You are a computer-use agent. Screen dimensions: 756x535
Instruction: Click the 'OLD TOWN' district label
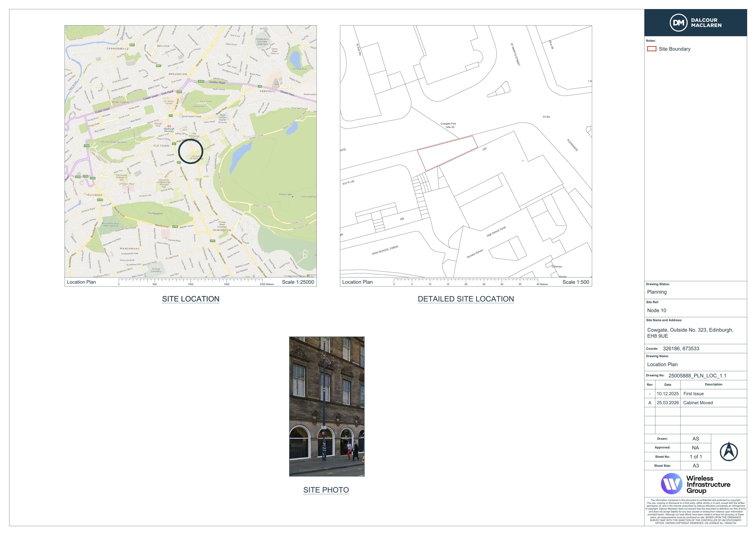[161, 146]
